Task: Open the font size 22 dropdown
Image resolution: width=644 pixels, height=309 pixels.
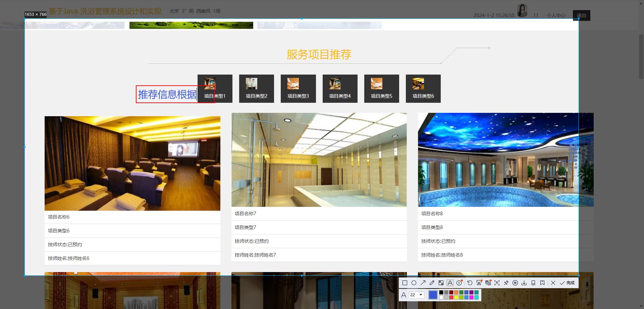Action: [x=416, y=295]
